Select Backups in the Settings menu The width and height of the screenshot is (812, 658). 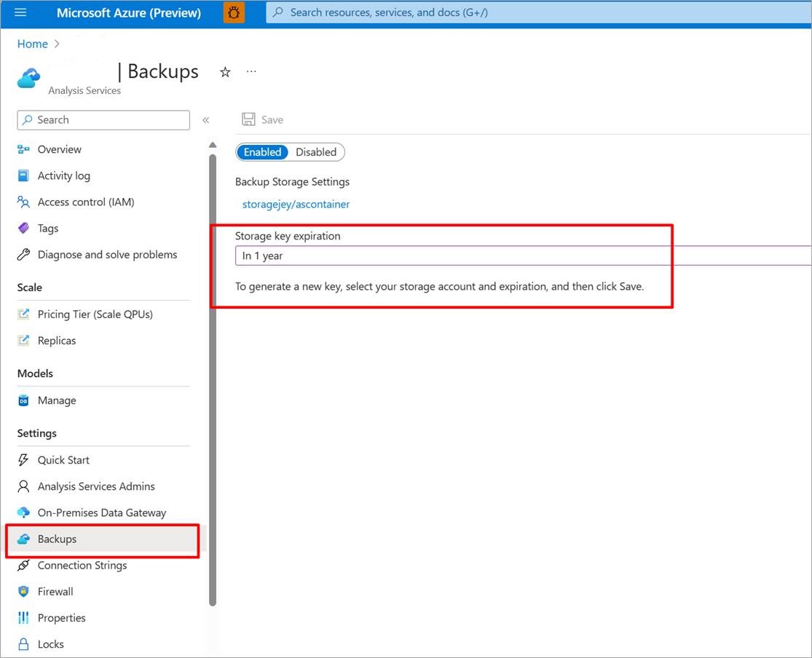(x=57, y=539)
